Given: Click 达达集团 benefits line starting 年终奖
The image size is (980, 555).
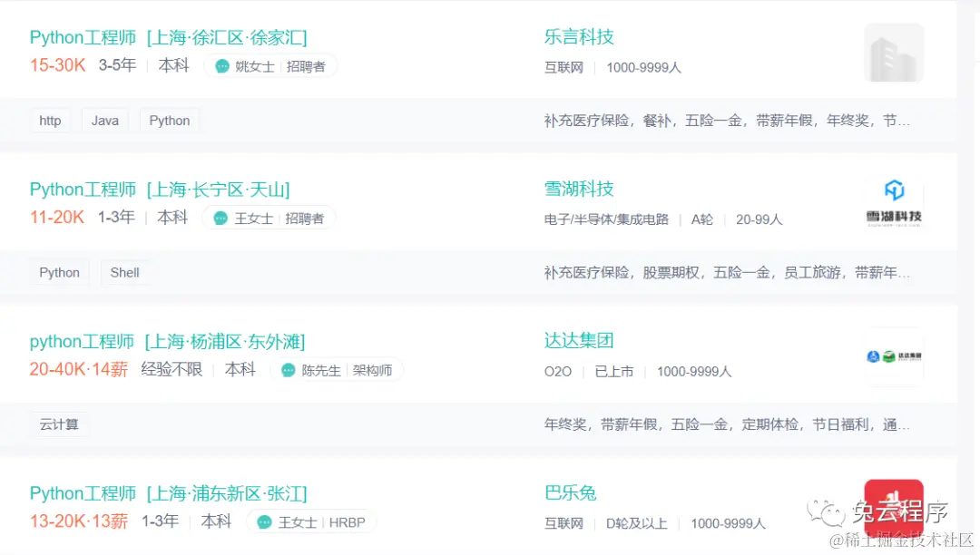Looking at the screenshot, I should point(727,424).
